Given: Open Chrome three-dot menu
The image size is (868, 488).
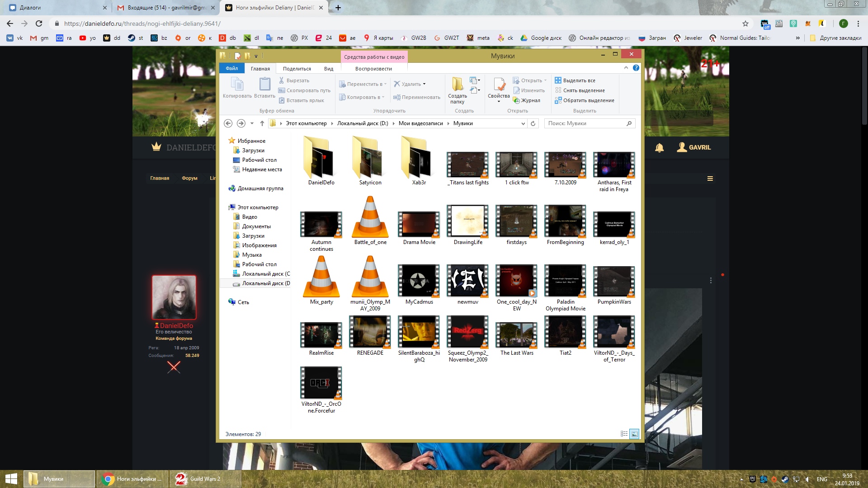Looking at the screenshot, I should (858, 23).
